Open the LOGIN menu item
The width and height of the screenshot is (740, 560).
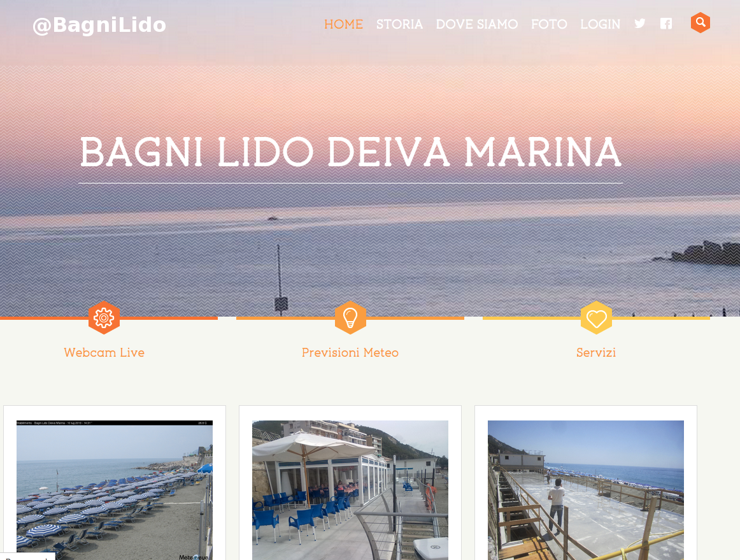pyautogui.click(x=601, y=24)
